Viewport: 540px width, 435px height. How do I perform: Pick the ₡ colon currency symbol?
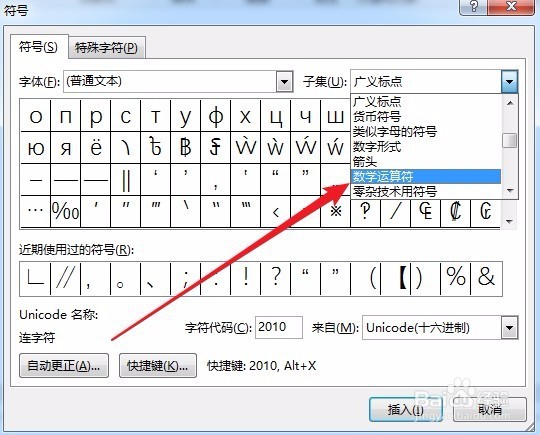pos(455,211)
